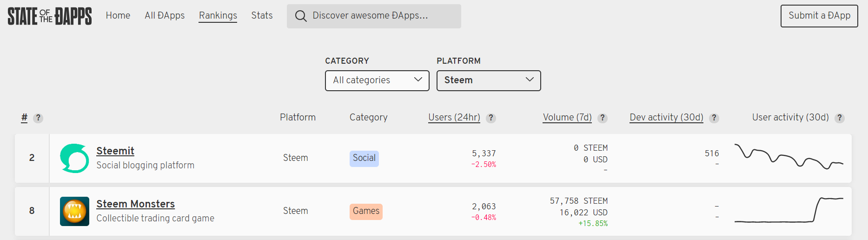Click the State of the DApps logo
The image size is (868, 240).
[50, 16]
